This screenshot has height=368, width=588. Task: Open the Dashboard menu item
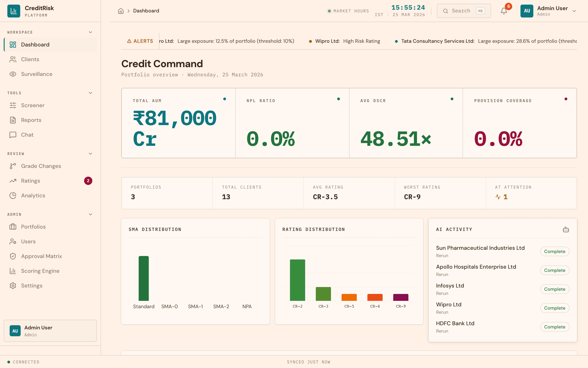click(x=50, y=45)
